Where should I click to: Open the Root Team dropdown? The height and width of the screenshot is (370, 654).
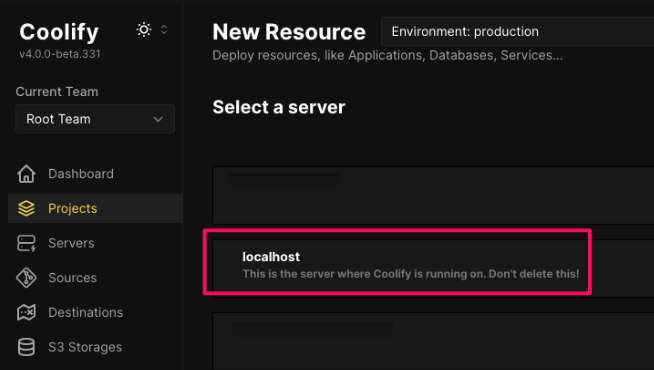coord(95,119)
